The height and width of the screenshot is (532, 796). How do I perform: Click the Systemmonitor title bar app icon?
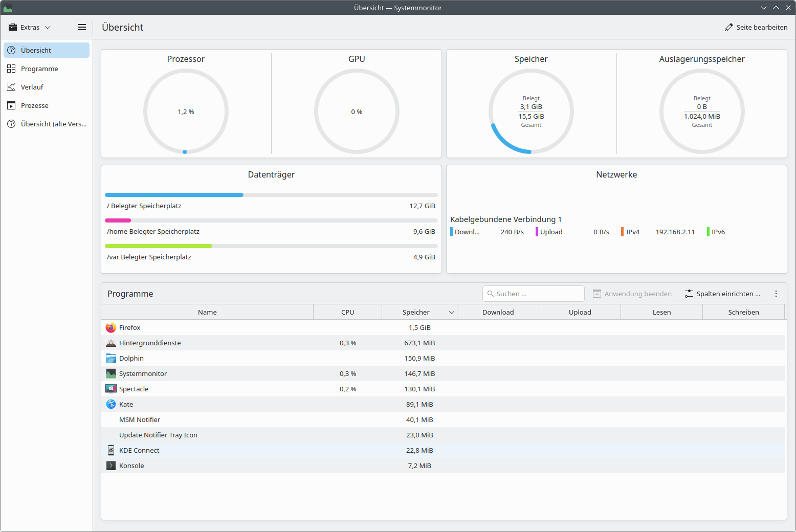8,8
